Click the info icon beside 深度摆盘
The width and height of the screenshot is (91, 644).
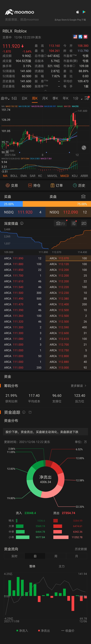pos(22,223)
